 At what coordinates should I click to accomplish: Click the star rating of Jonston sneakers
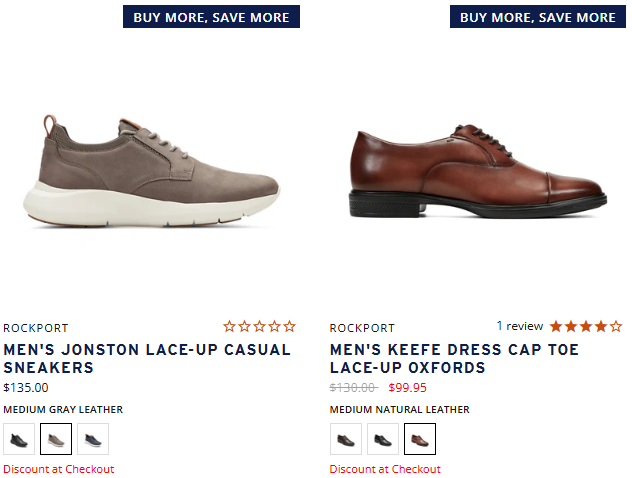[x=259, y=326]
